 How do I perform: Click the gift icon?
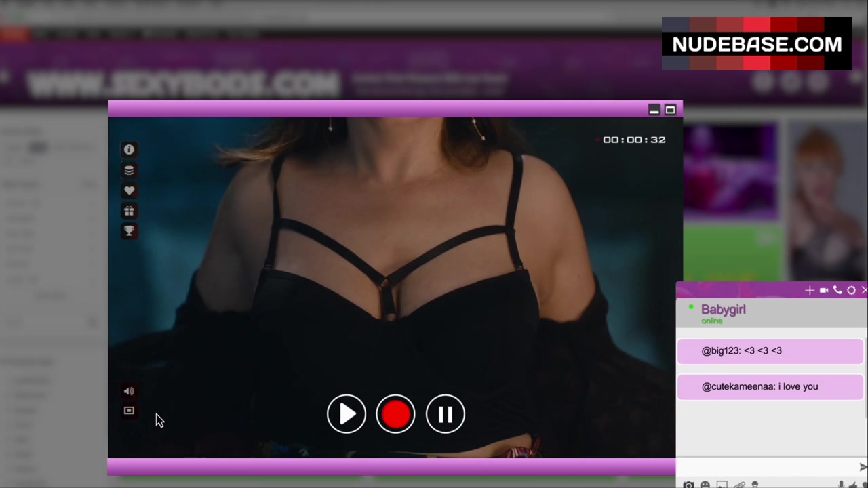pyautogui.click(x=129, y=211)
